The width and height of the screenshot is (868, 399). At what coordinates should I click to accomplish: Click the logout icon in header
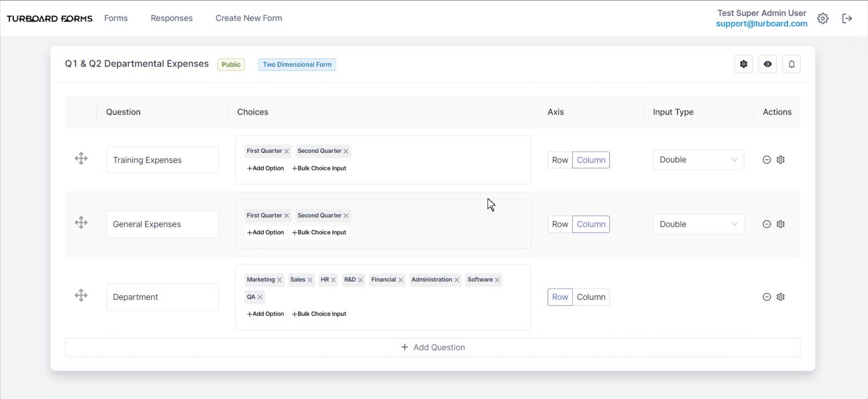(847, 18)
